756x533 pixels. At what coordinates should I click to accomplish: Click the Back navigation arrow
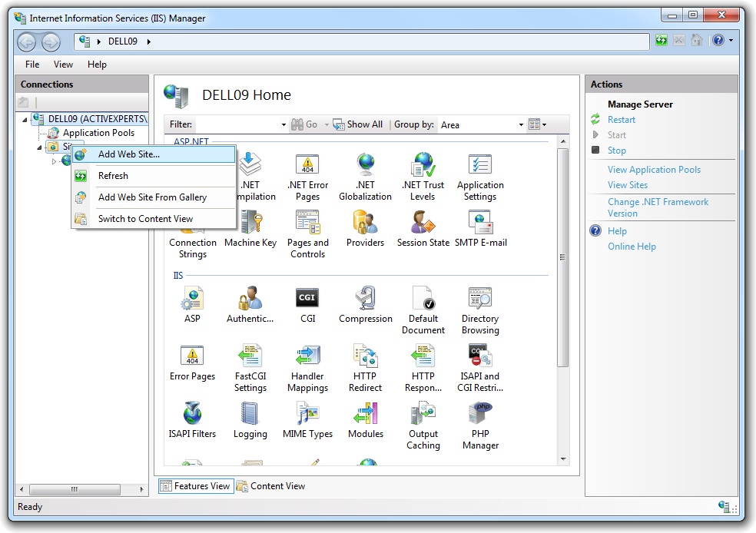[27, 42]
